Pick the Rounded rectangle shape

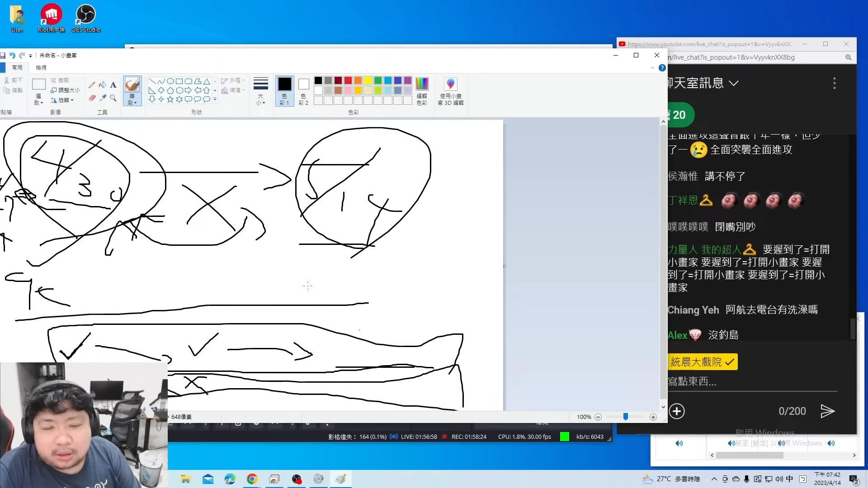(188, 81)
